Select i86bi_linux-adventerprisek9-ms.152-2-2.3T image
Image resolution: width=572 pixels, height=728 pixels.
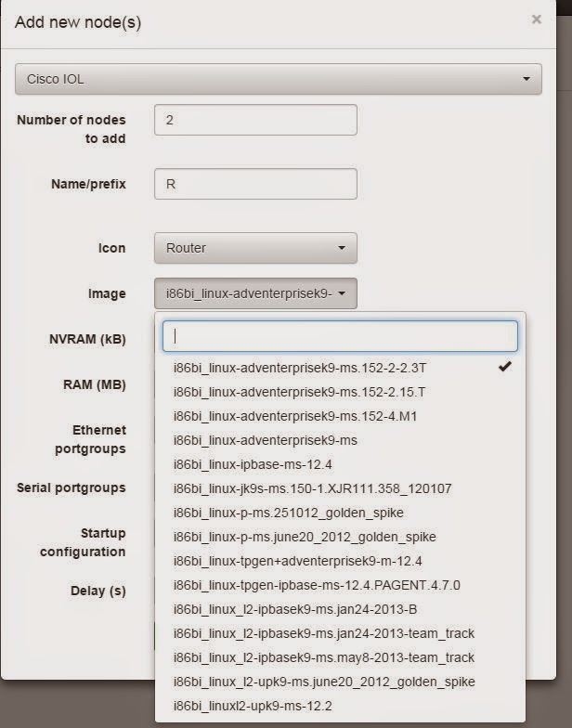click(x=340, y=368)
